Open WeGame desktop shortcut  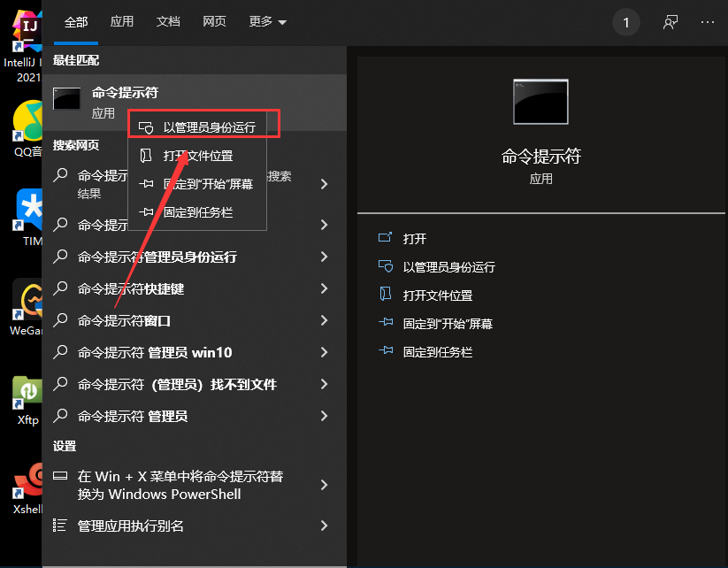point(27,308)
